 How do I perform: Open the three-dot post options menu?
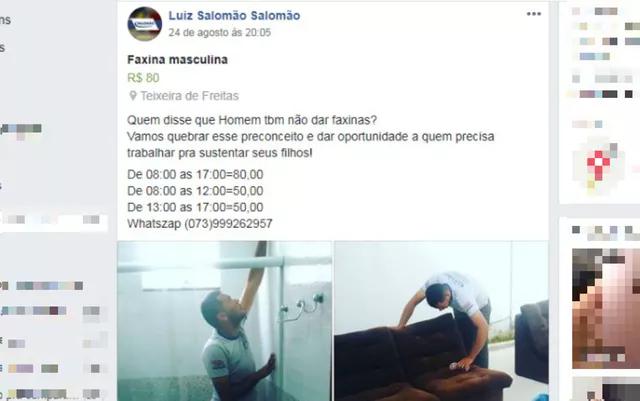pos(533,14)
